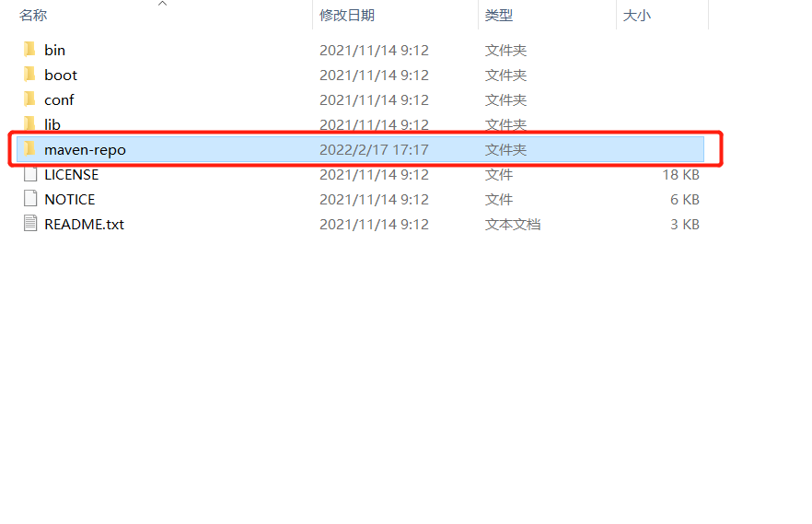Click the NOTICE file name text
The height and width of the screenshot is (524, 812).
click(70, 199)
